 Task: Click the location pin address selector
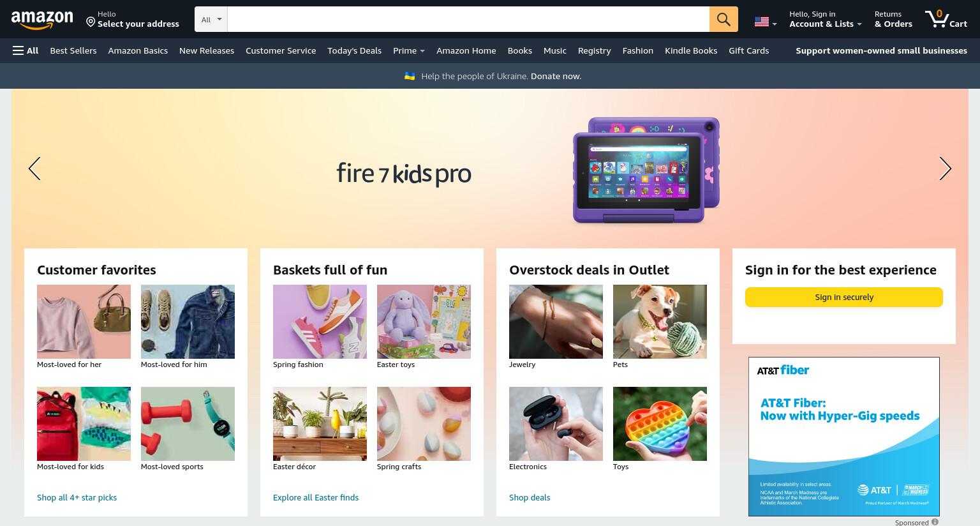tap(133, 19)
